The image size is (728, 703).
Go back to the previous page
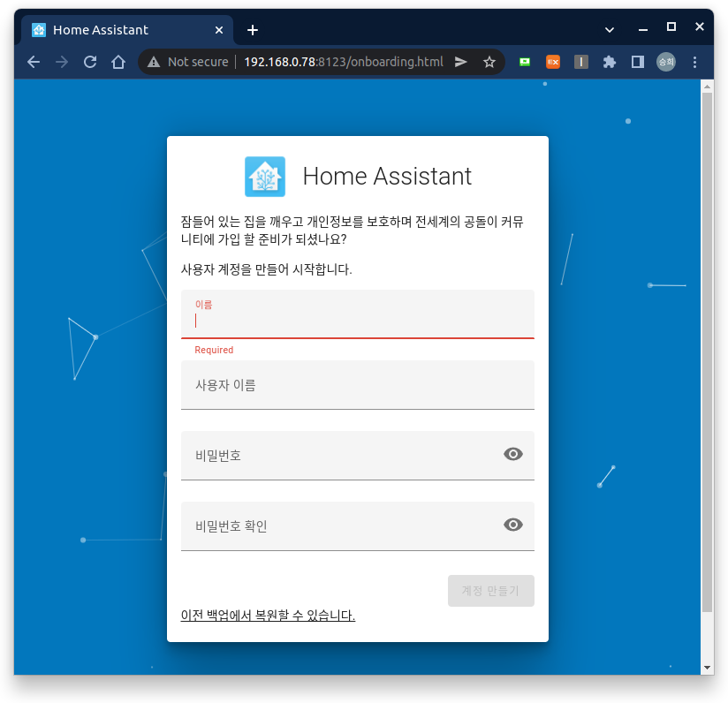click(x=34, y=62)
